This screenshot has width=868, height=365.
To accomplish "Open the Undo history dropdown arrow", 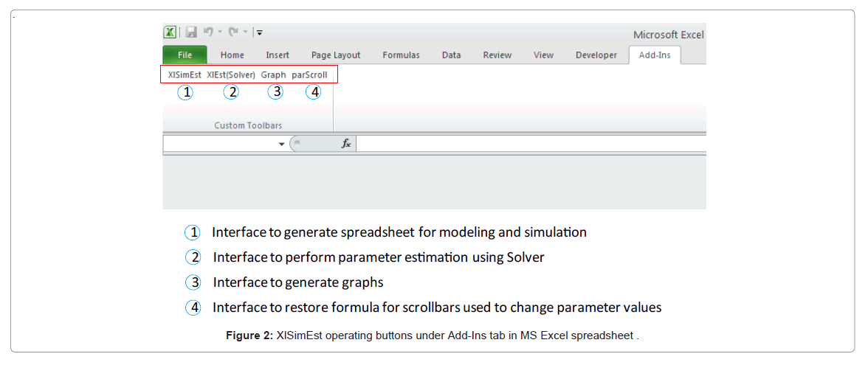I will click(220, 32).
